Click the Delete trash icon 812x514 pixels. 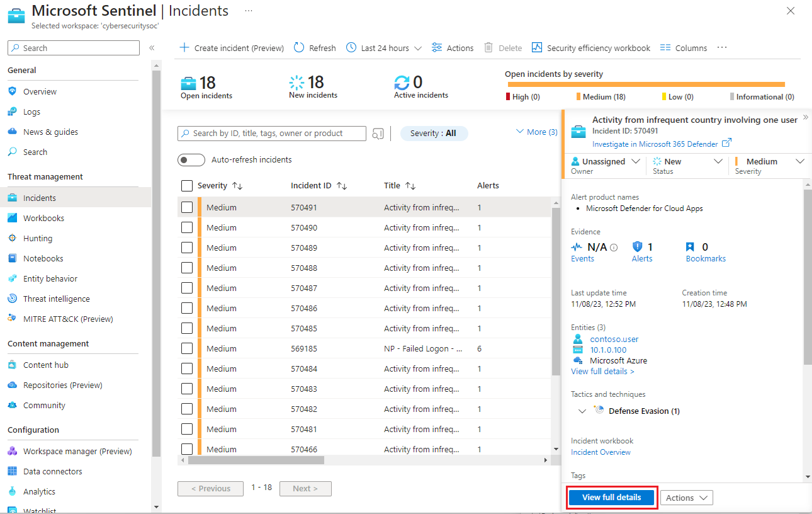click(488, 48)
